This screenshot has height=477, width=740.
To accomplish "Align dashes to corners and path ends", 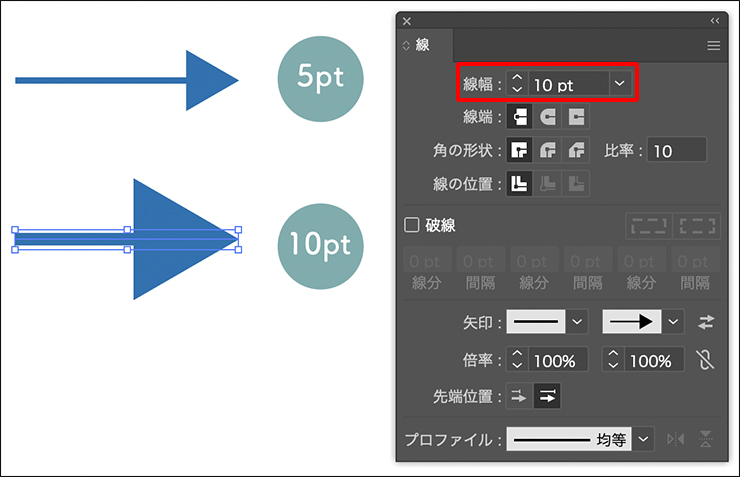I will 697,226.
